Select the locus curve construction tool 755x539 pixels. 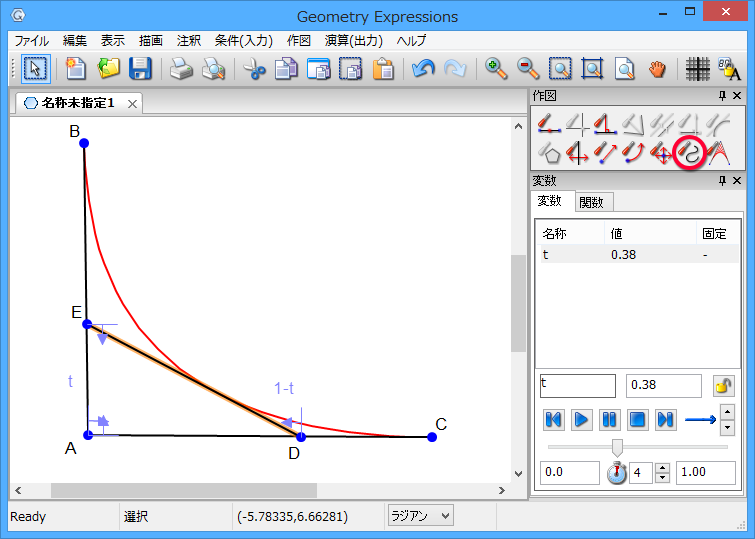point(690,152)
